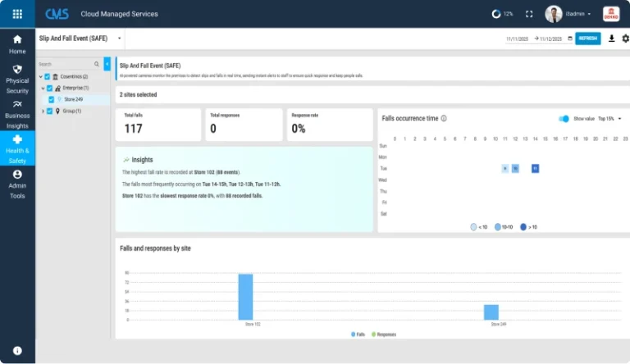Open the Top 15% dropdown

pyautogui.click(x=609, y=119)
